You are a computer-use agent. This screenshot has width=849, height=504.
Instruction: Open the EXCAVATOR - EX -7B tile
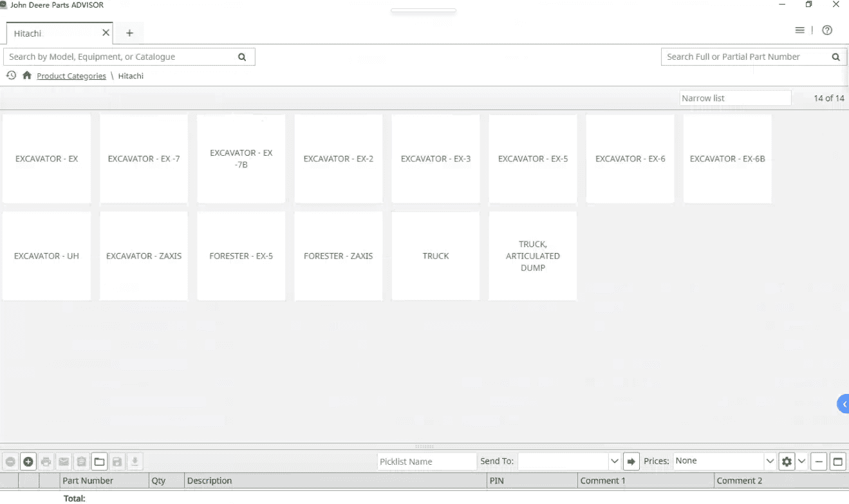click(241, 158)
